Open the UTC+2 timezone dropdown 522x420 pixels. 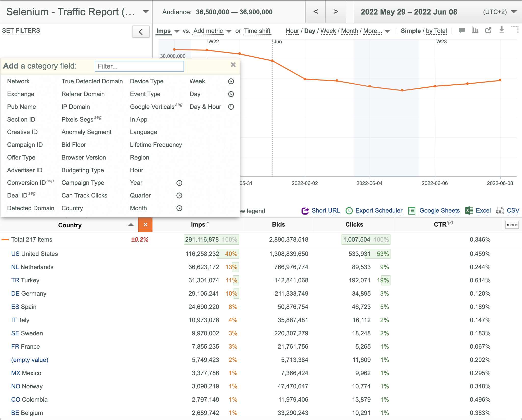[514, 12]
